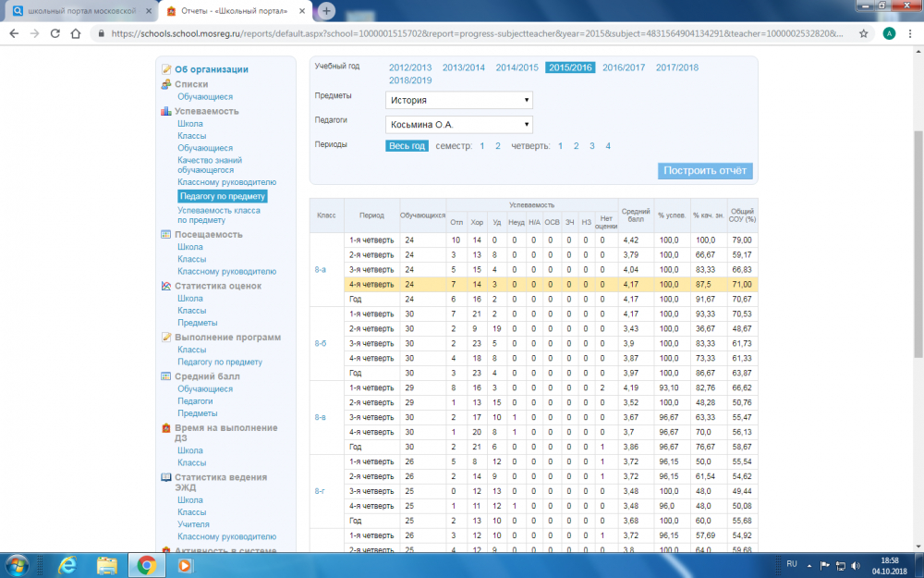Click the Построить отчёт button

coord(705,170)
